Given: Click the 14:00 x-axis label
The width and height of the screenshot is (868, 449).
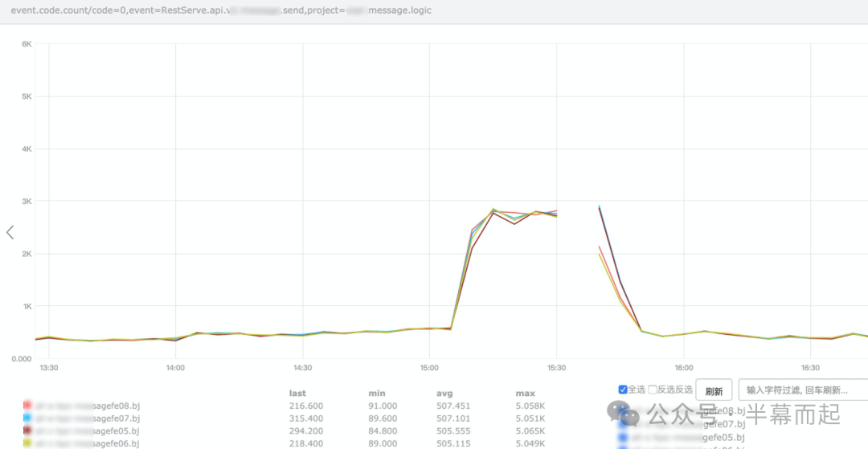Looking at the screenshot, I should pos(175,368).
